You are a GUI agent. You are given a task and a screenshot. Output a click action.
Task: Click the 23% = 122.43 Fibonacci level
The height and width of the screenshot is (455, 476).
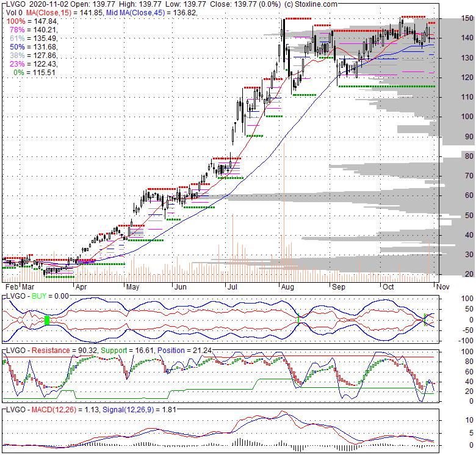[34, 64]
